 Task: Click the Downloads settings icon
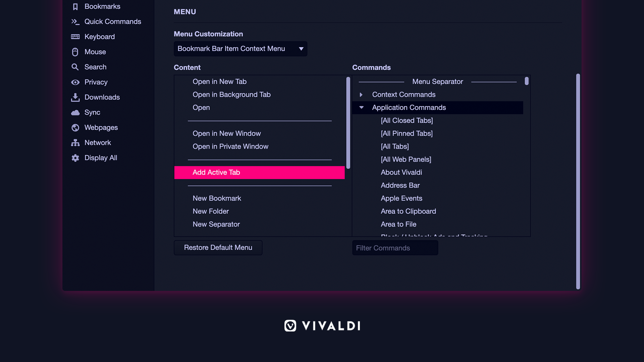pos(75,97)
